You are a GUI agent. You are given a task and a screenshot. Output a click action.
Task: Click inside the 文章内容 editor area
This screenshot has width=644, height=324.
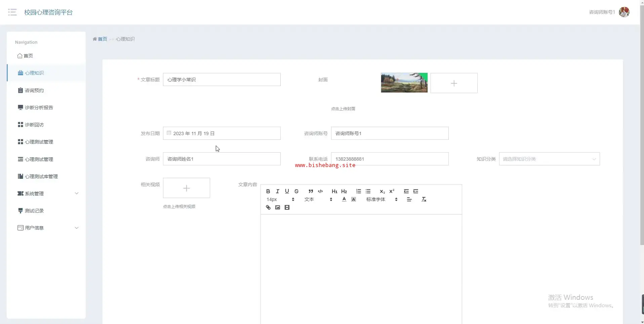click(361, 269)
